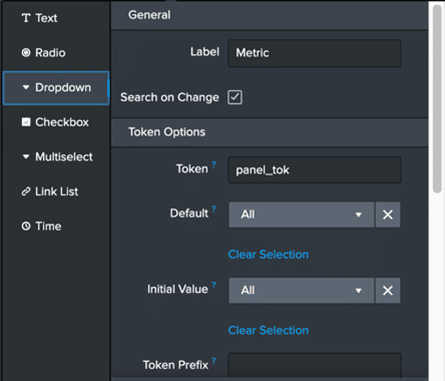Open help tooltip next to Default
This screenshot has height=381, width=445.
tap(214, 209)
